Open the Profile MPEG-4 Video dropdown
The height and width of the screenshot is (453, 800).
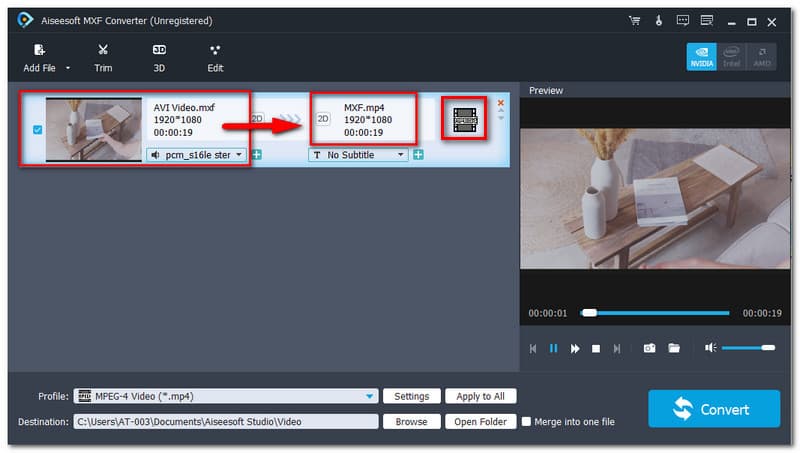click(226, 396)
